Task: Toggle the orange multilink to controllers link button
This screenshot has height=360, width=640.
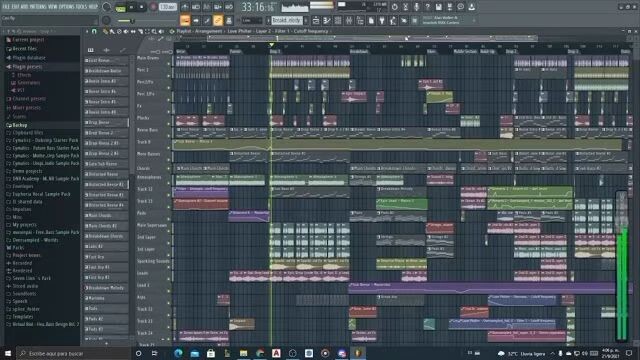Action: [218, 20]
